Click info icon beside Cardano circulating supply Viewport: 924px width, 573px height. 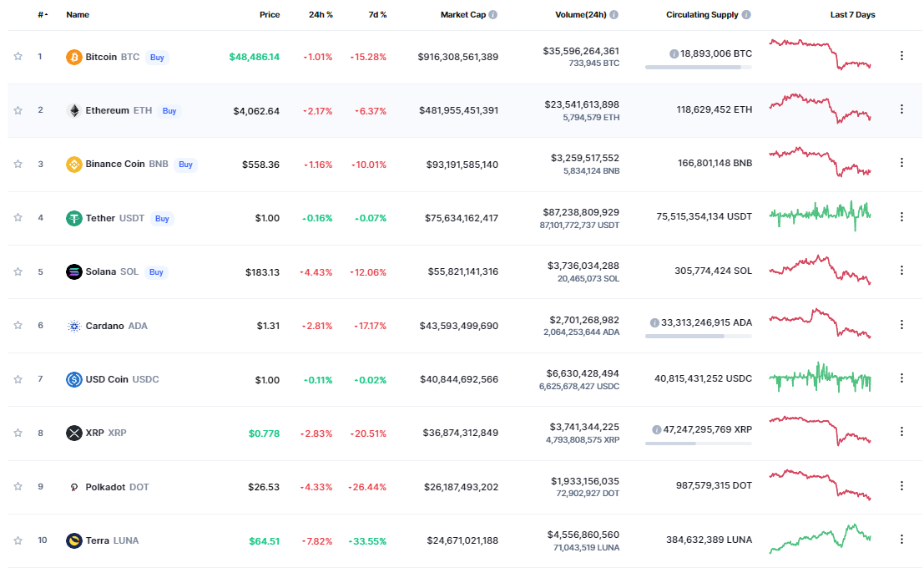coord(654,323)
